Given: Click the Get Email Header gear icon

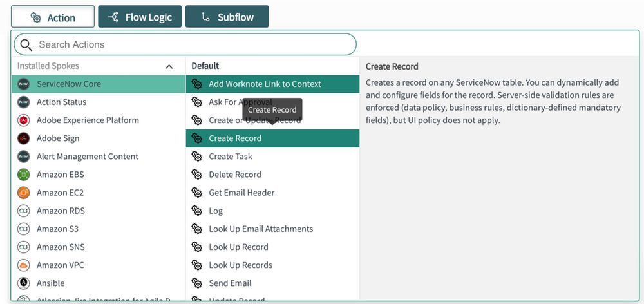Looking at the screenshot, I should click(196, 193).
